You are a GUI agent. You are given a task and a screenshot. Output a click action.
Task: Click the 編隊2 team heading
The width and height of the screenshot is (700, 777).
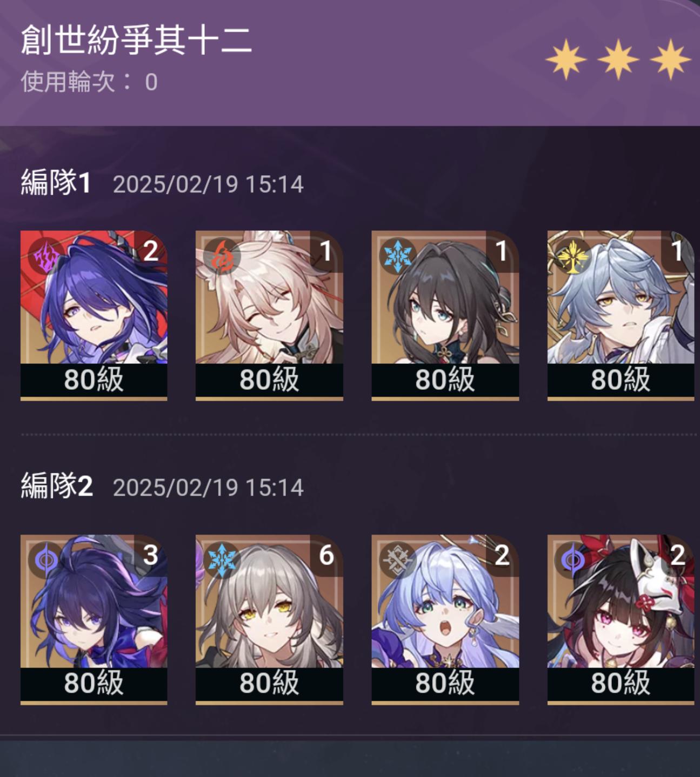(56, 486)
